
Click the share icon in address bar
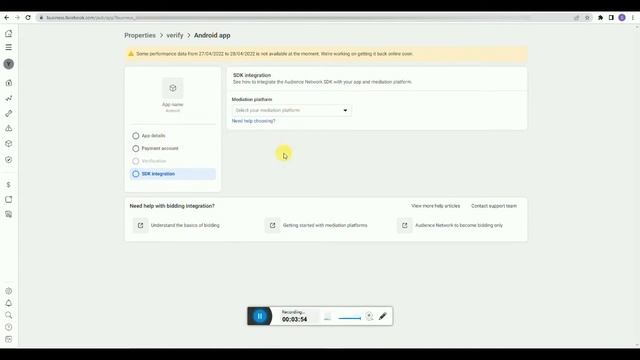[x=577, y=18]
